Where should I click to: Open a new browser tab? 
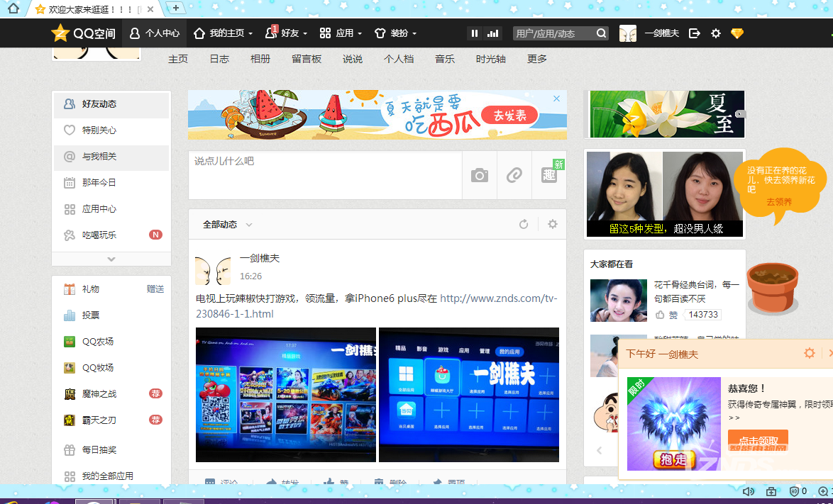[x=175, y=8]
